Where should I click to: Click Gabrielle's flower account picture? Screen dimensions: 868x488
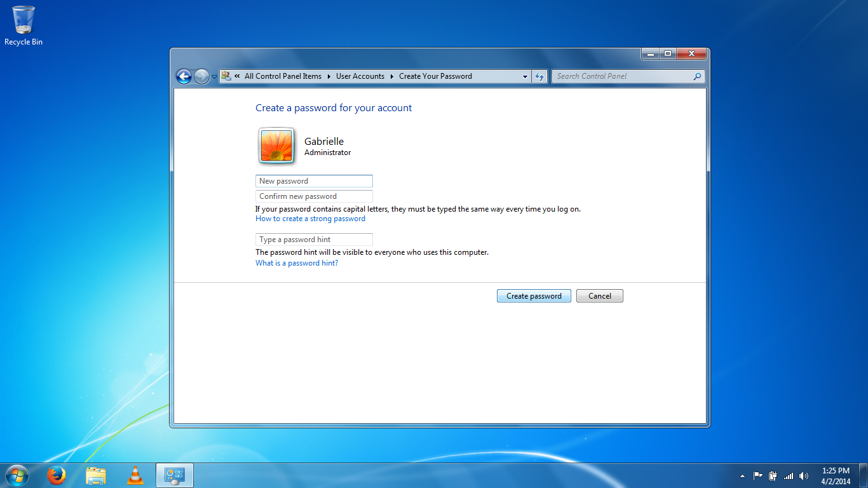coord(276,146)
